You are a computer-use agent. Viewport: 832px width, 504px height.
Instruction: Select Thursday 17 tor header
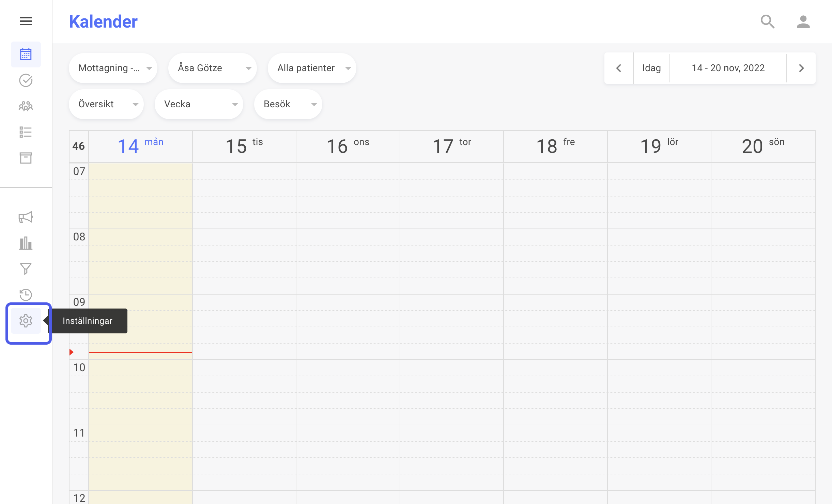[452, 146]
